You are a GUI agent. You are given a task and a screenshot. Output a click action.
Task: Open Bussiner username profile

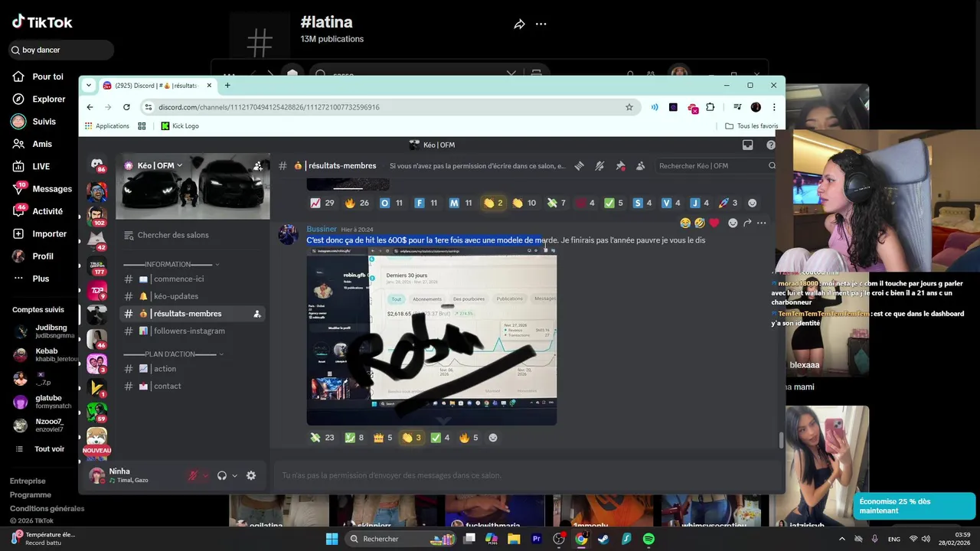coord(322,229)
